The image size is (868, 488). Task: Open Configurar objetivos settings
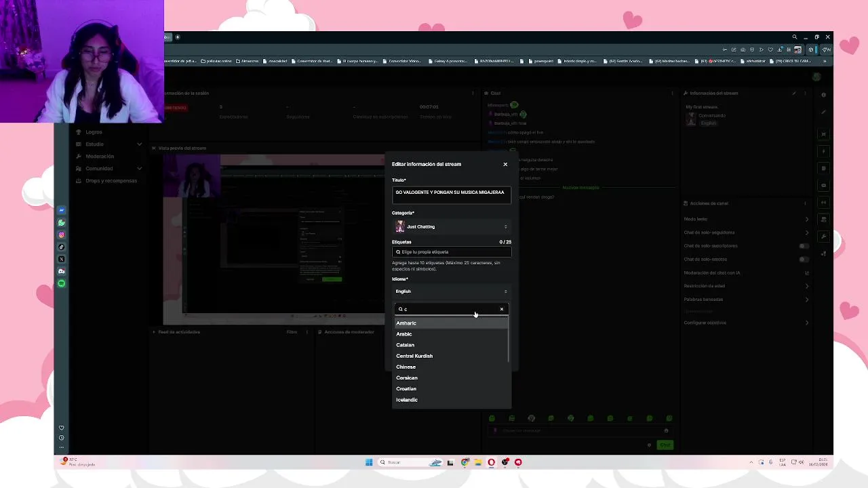click(746, 323)
